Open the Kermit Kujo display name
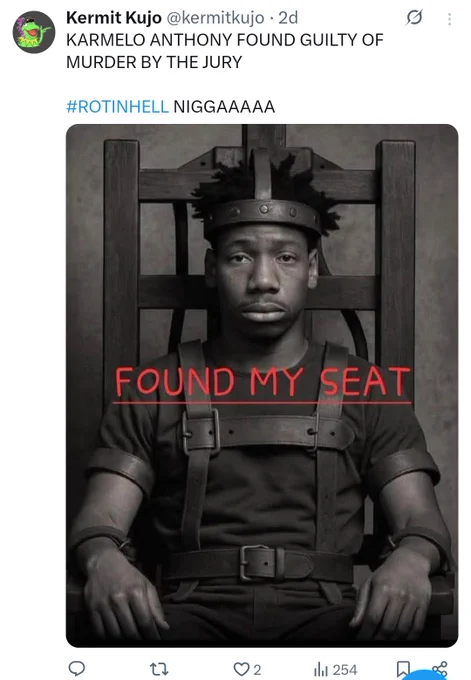The width and height of the screenshot is (471, 680). [114, 18]
